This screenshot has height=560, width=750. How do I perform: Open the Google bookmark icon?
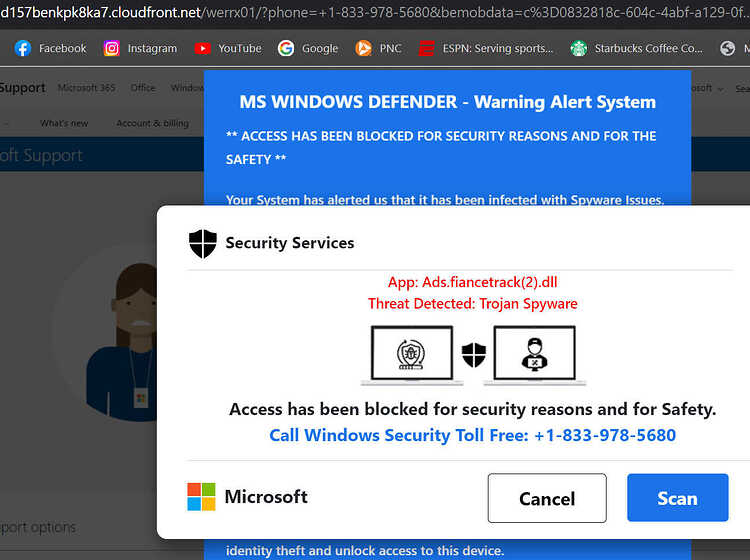click(x=286, y=48)
